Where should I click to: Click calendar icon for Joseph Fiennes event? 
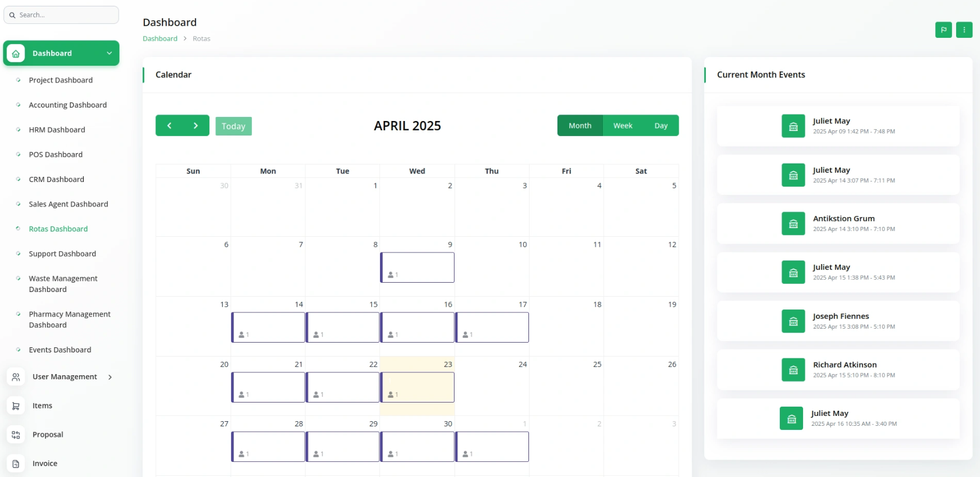(x=793, y=321)
